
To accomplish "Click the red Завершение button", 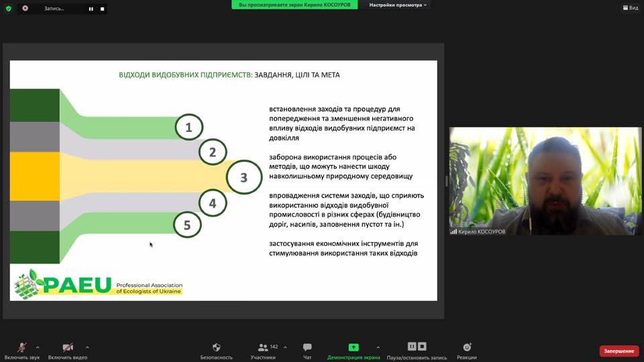I will [x=619, y=351].
